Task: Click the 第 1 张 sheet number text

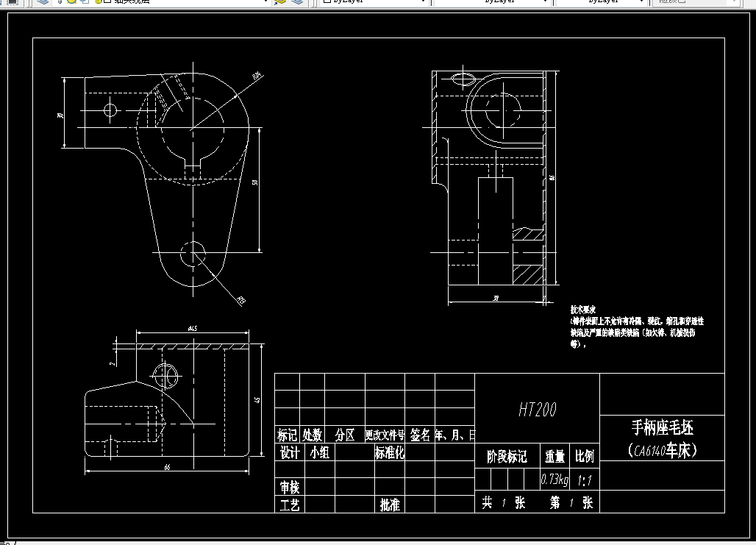Action: click(x=571, y=503)
